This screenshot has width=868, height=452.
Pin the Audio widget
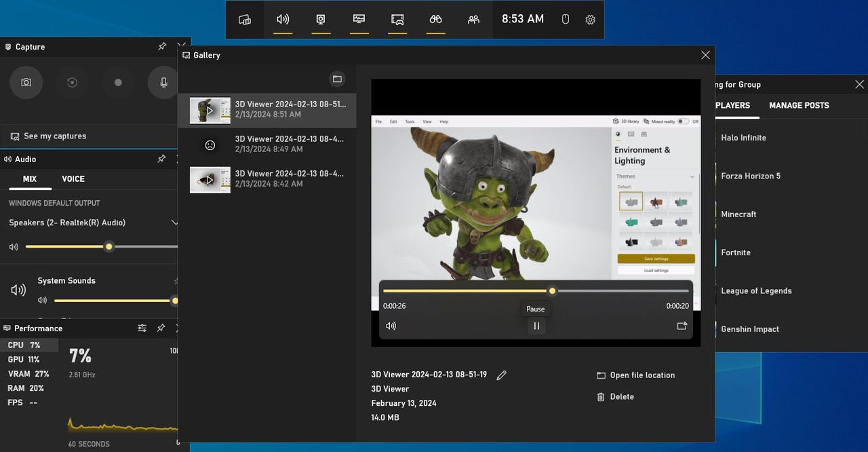point(161,159)
